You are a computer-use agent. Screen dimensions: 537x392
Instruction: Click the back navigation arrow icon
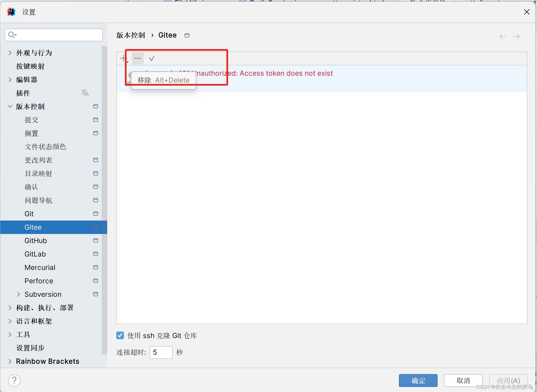click(502, 36)
